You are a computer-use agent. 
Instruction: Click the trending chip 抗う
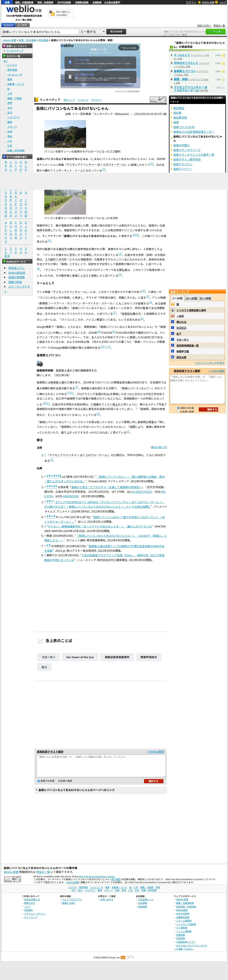[x=44, y=667]
